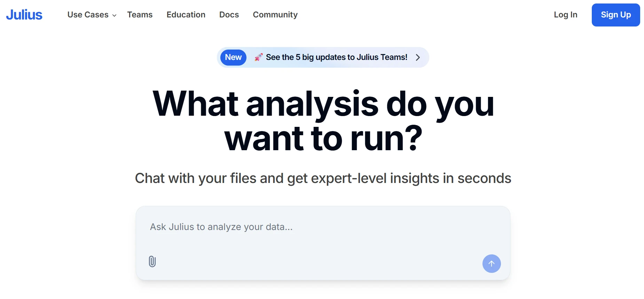The image size is (644, 299).
Task: Go to the Teams page
Action: pos(140,15)
